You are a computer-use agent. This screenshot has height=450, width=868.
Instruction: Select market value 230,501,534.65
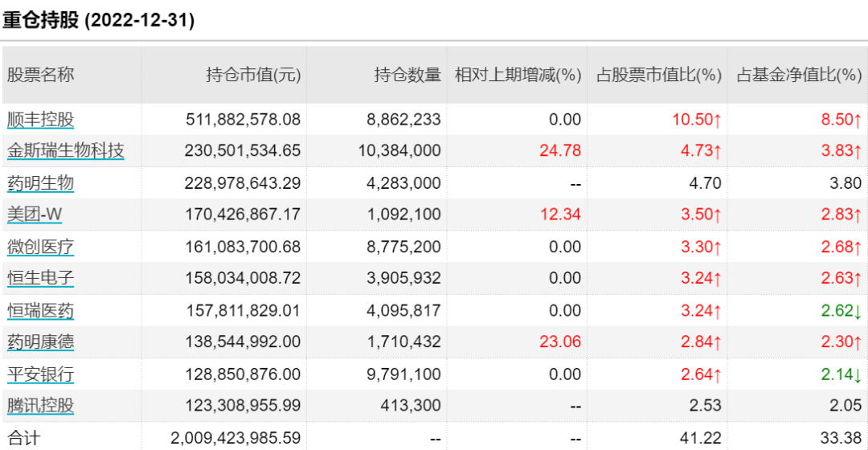243,150
